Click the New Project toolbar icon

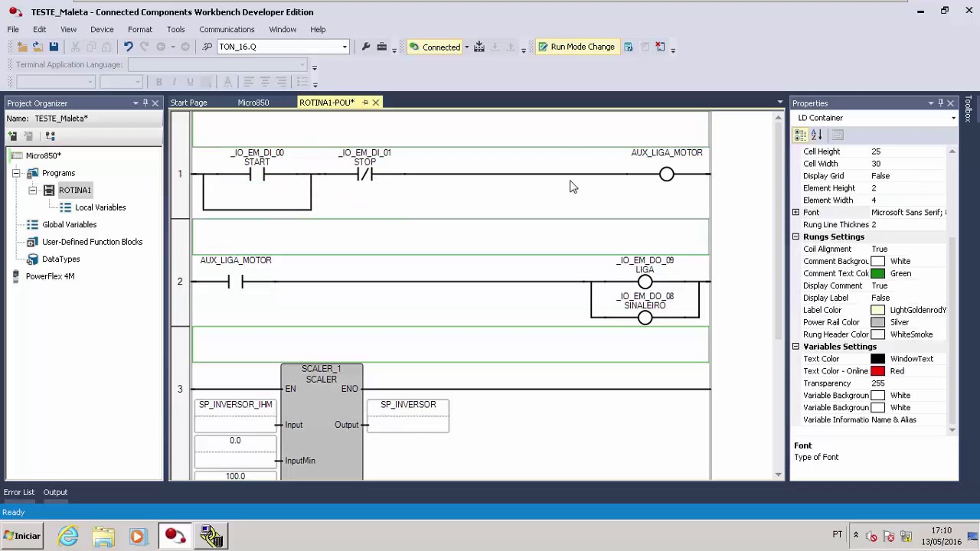[22, 47]
